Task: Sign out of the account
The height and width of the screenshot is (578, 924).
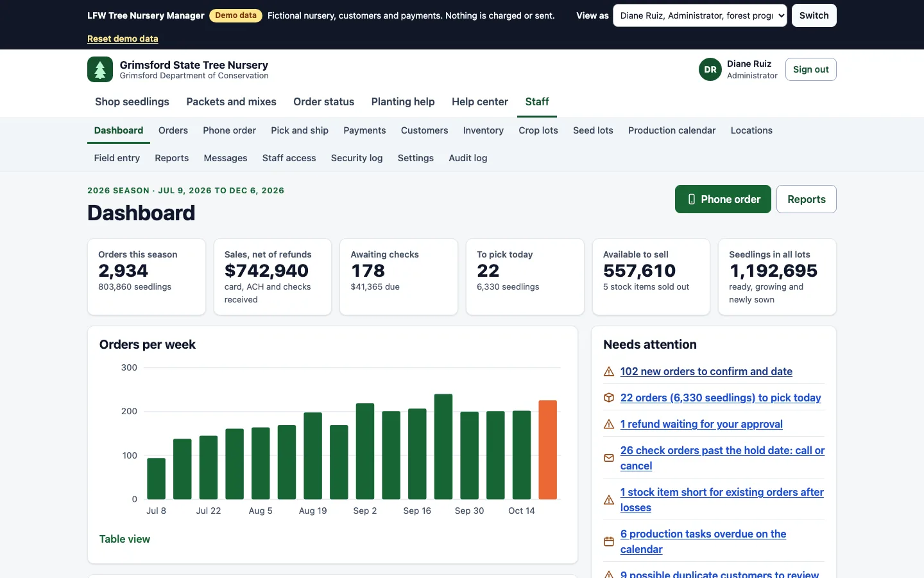Action: pos(811,69)
